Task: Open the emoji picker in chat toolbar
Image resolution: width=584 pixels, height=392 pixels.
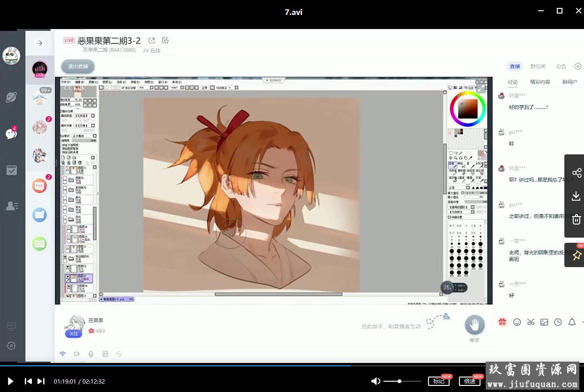Action: pyautogui.click(x=517, y=322)
